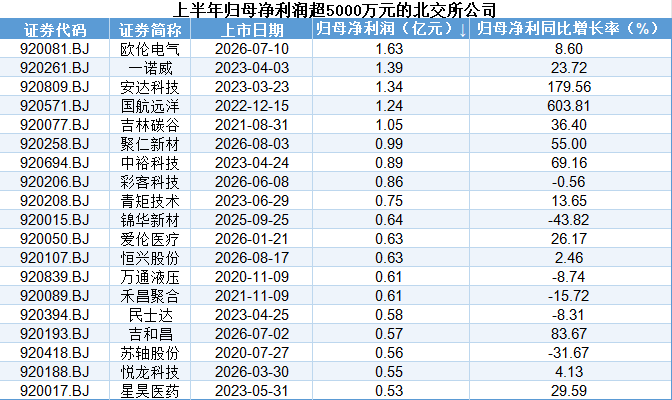Click listing date 2026-03-30
The width and height of the screenshot is (672, 400).
point(252,372)
